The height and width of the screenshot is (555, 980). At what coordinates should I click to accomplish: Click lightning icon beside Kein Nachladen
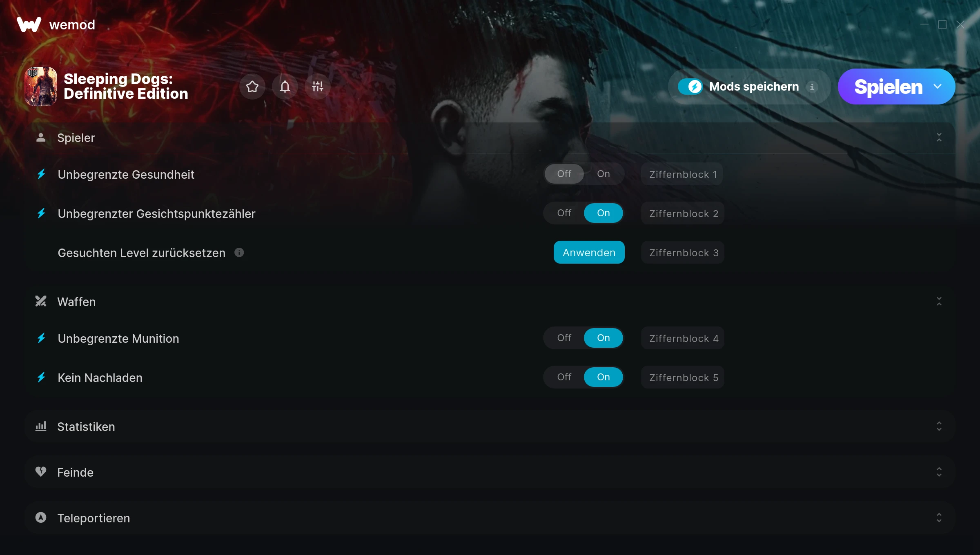click(x=41, y=377)
